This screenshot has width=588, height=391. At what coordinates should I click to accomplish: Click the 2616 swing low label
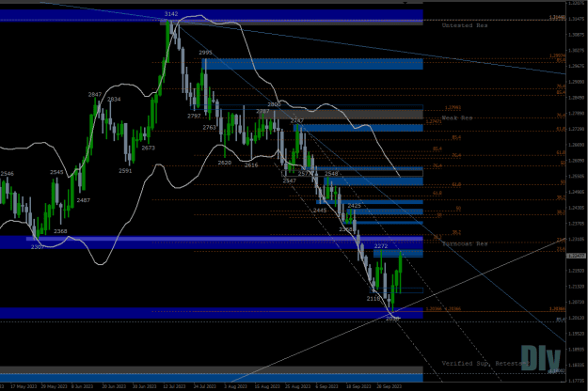click(251, 164)
